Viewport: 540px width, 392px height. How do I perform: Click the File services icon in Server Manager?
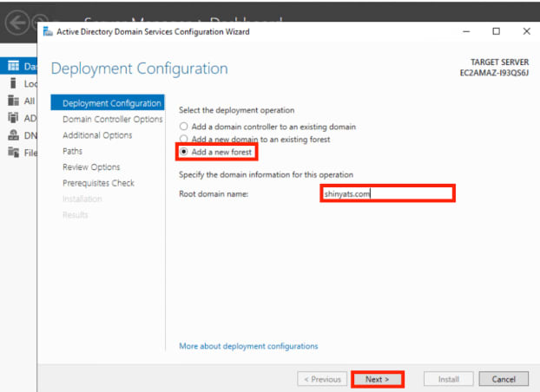pos(13,152)
